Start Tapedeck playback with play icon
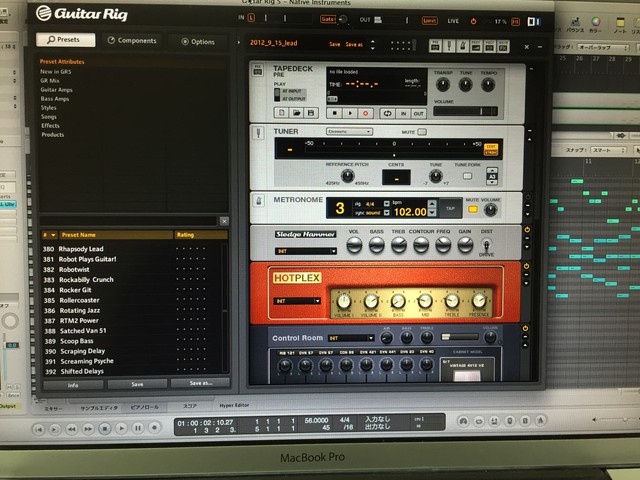Image resolution: width=640 pixels, height=480 pixels. (x=350, y=113)
